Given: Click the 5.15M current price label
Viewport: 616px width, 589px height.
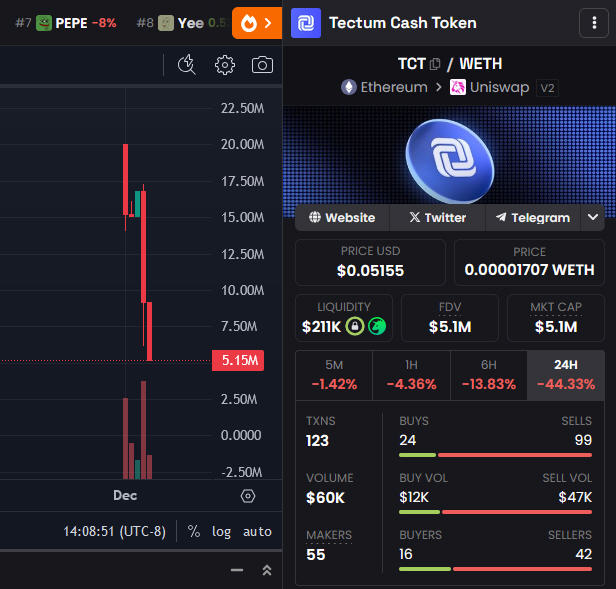Looking at the screenshot, I should coord(238,360).
